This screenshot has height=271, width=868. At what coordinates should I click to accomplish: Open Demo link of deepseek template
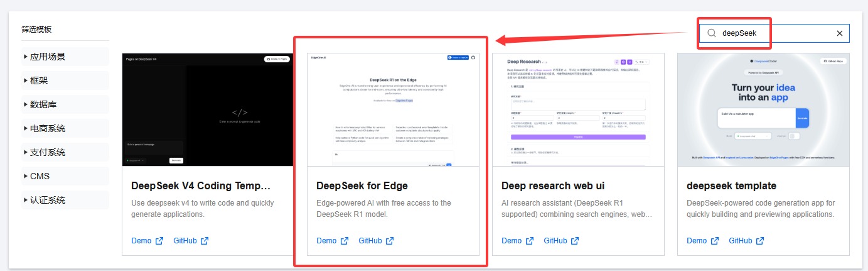pos(697,241)
